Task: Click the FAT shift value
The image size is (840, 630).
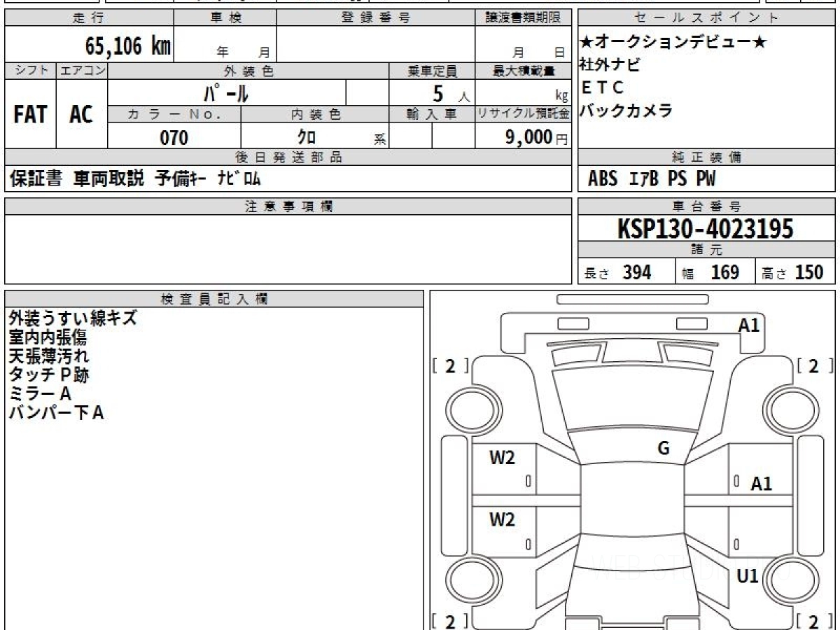Action: (30, 114)
